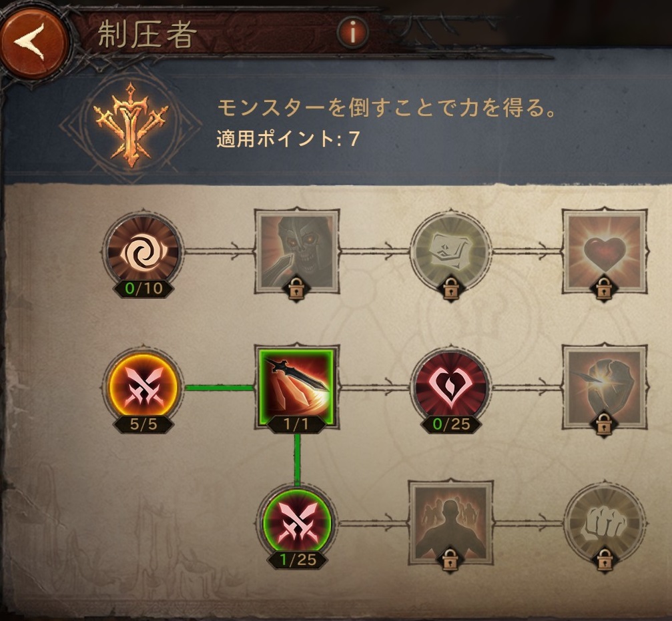
Task: Select the locked skull helmet skill
Action: pyautogui.click(x=297, y=251)
